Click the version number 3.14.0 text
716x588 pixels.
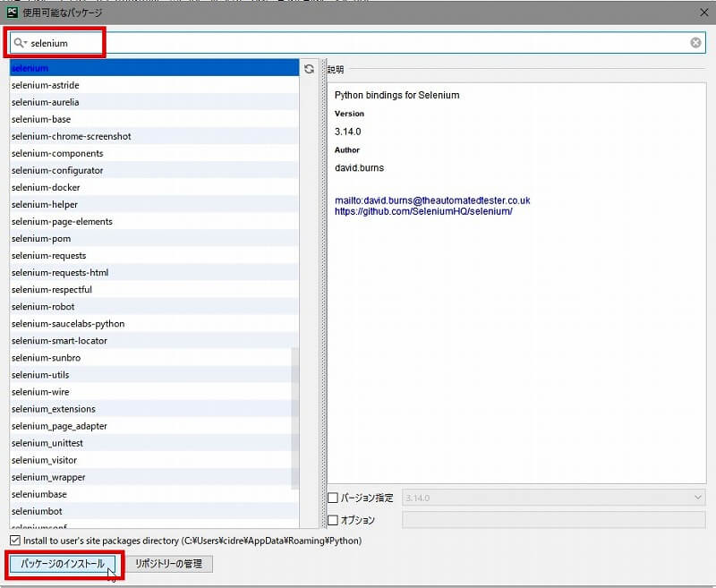coord(347,132)
